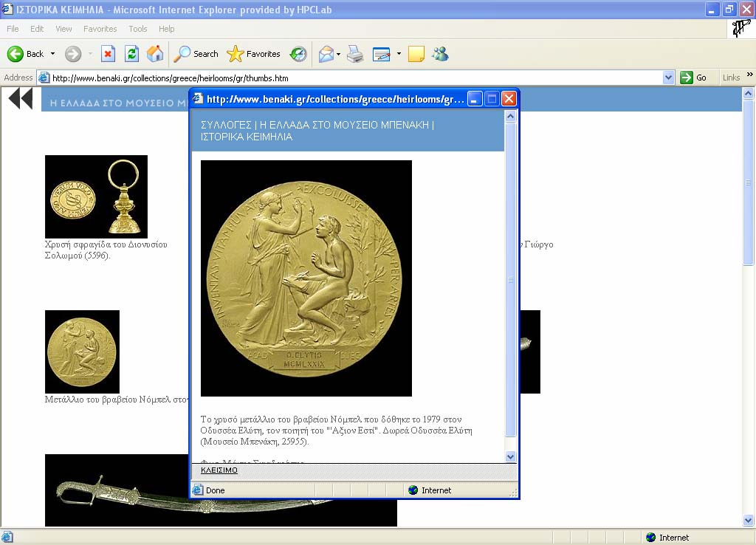
Task: Click page icon in popup title bar
Action: [x=198, y=98]
